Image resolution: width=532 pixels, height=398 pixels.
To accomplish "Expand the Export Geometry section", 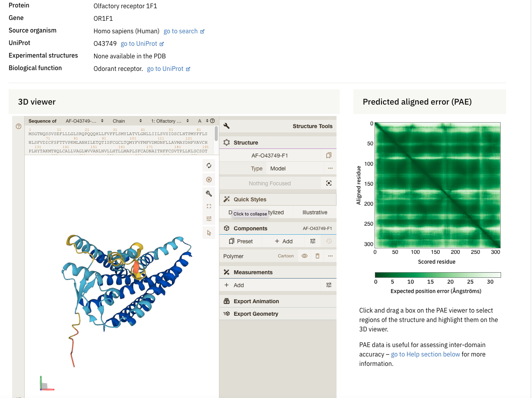I will pyautogui.click(x=256, y=314).
